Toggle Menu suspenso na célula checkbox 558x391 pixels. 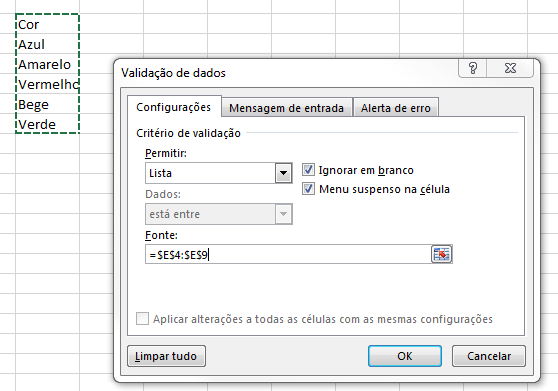308,189
